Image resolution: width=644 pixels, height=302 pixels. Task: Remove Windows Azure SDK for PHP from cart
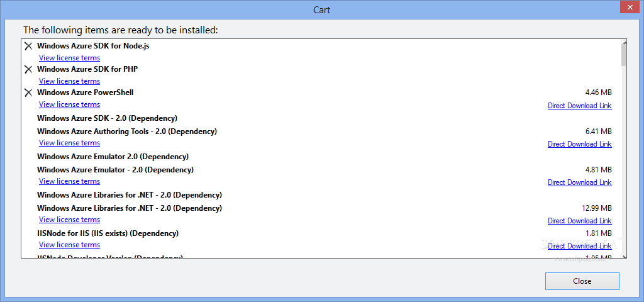click(x=28, y=69)
